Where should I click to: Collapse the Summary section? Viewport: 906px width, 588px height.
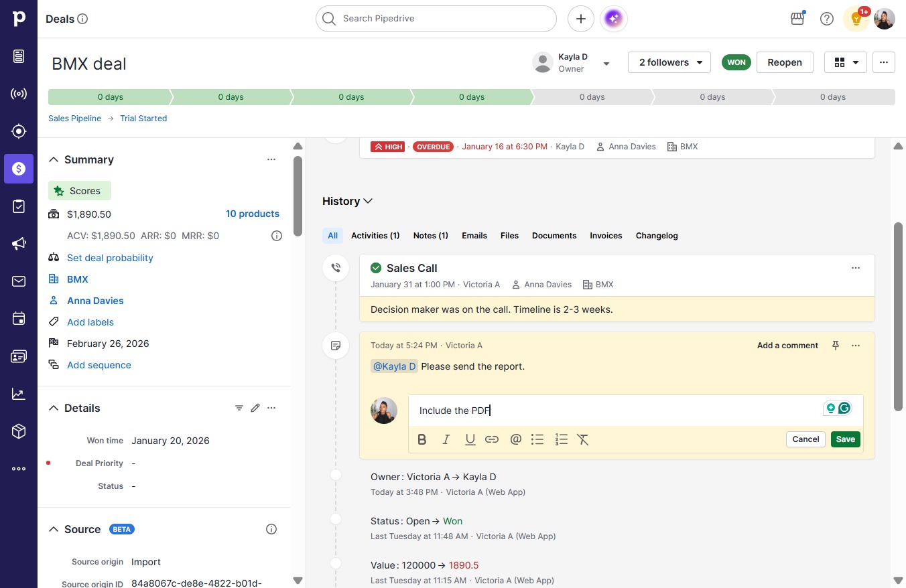pyautogui.click(x=54, y=159)
